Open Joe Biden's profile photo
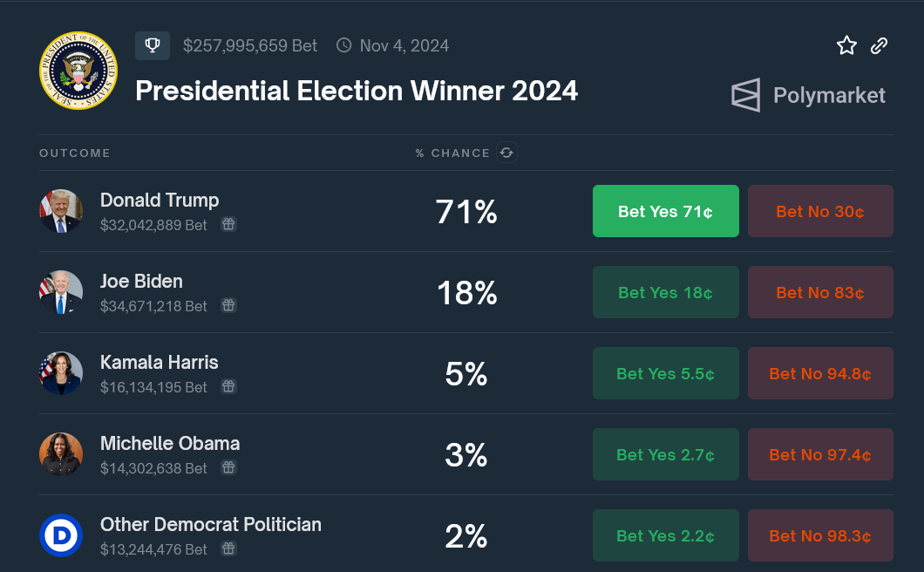This screenshot has height=572, width=924. (x=61, y=292)
